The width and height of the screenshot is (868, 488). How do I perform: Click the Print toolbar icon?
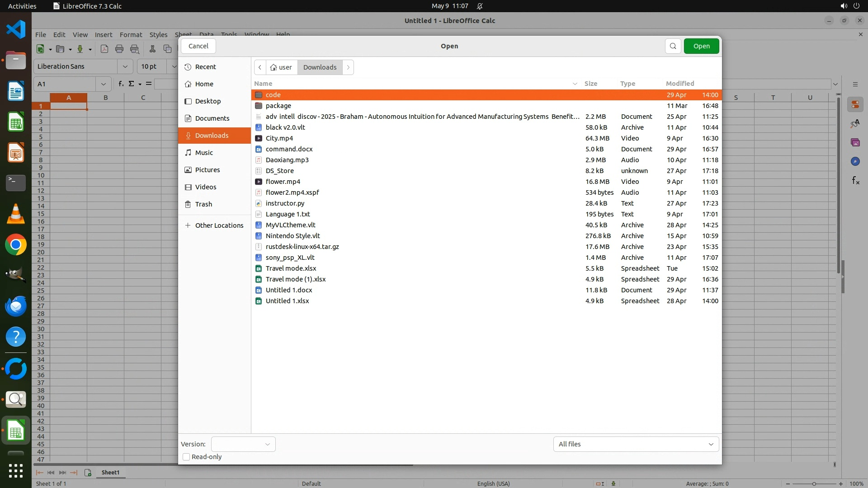click(119, 49)
